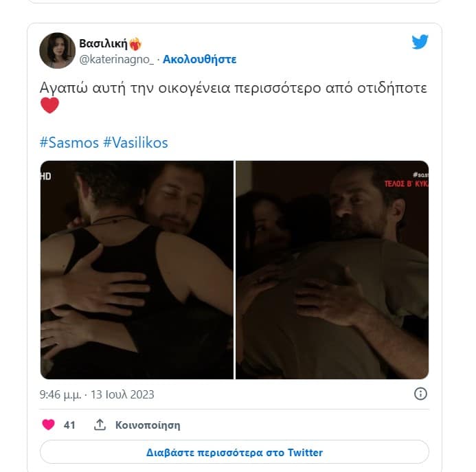
Task: Open Βασιλική's profile avatar
Action: click(58, 50)
